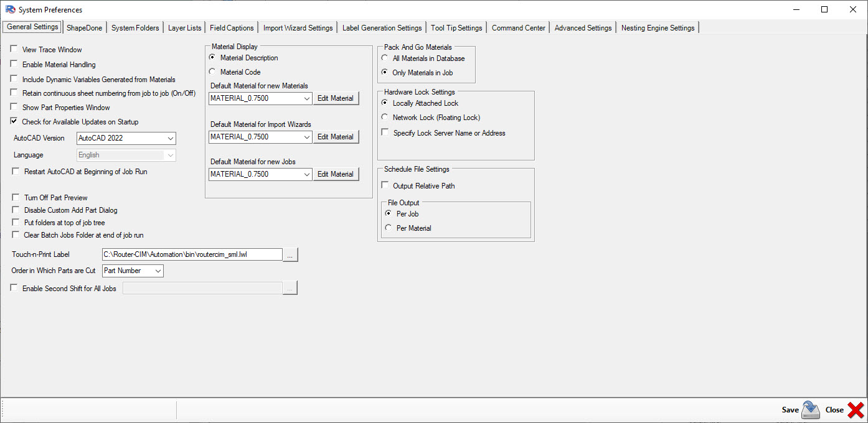Select the Material Code radio button
Image resolution: width=868 pixels, height=423 pixels.
tap(212, 72)
